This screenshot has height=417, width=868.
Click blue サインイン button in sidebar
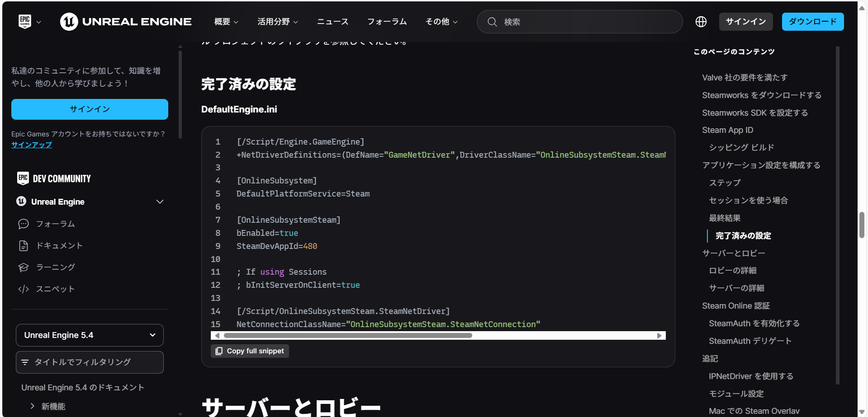pos(90,109)
